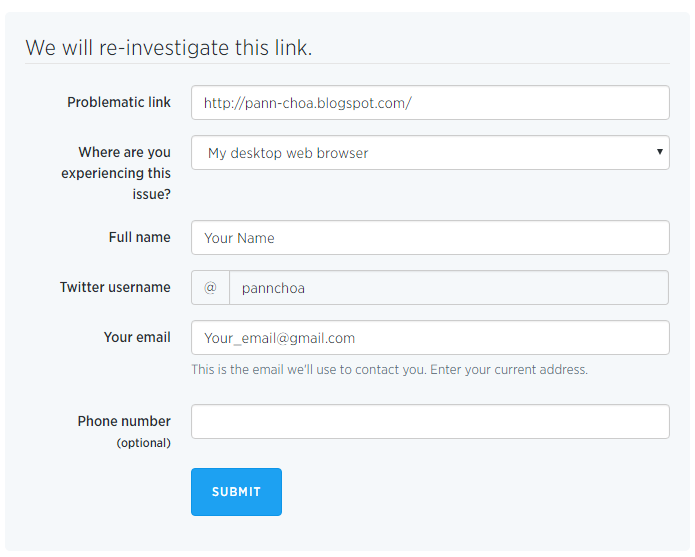Click the 'Phone number' label
The height and width of the screenshot is (557, 695).
pos(124,421)
